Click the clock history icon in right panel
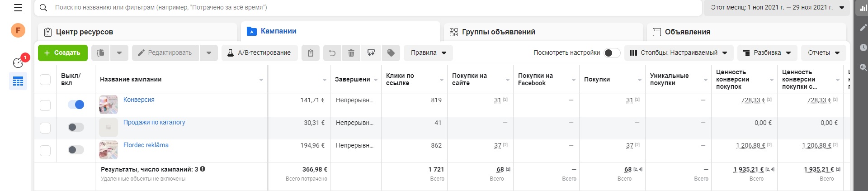The height and width of the screenshot is (191, 868). (863, 48)
